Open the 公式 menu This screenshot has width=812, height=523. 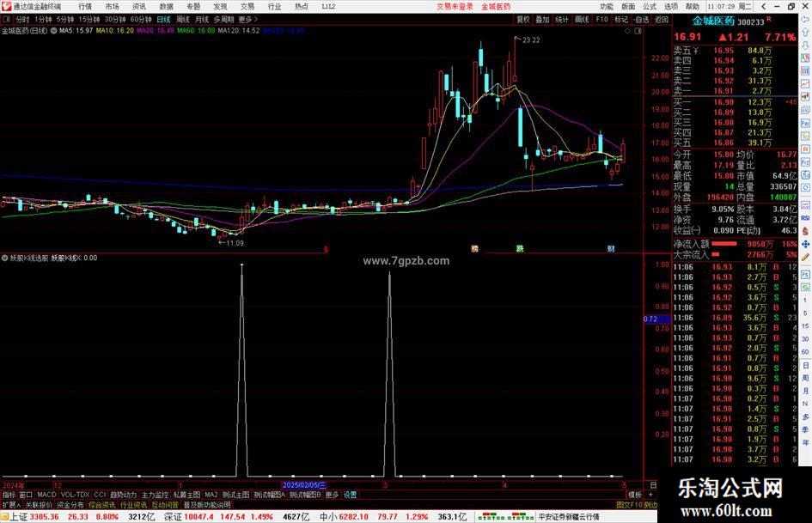(650, 7)
